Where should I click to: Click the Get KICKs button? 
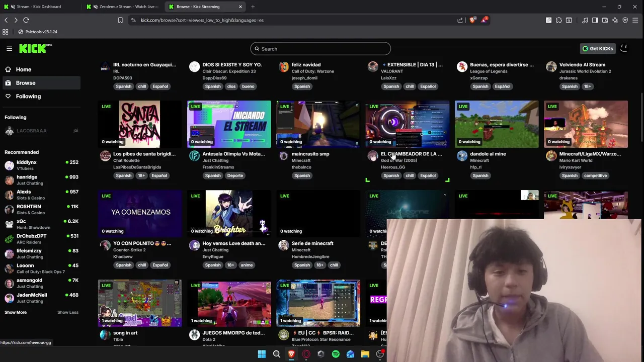[597, 49]
